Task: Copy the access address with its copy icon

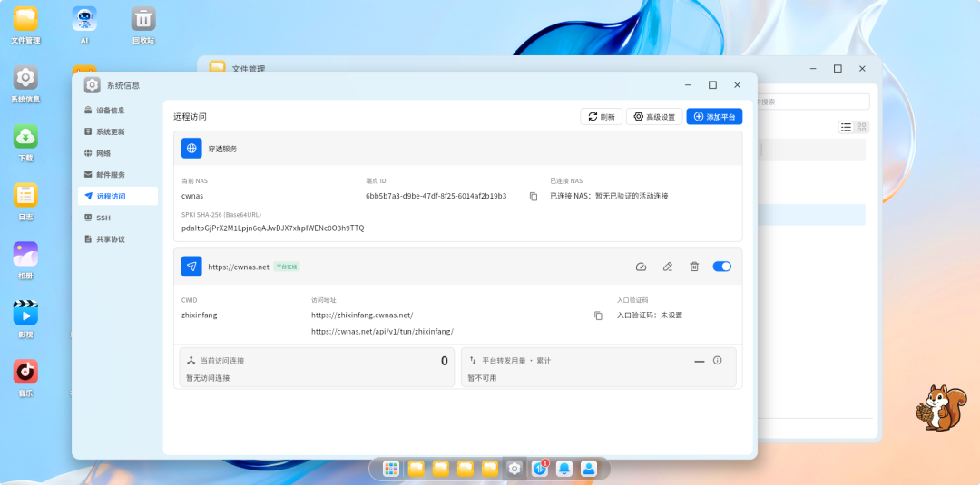Action: click(x=598, y=315)
